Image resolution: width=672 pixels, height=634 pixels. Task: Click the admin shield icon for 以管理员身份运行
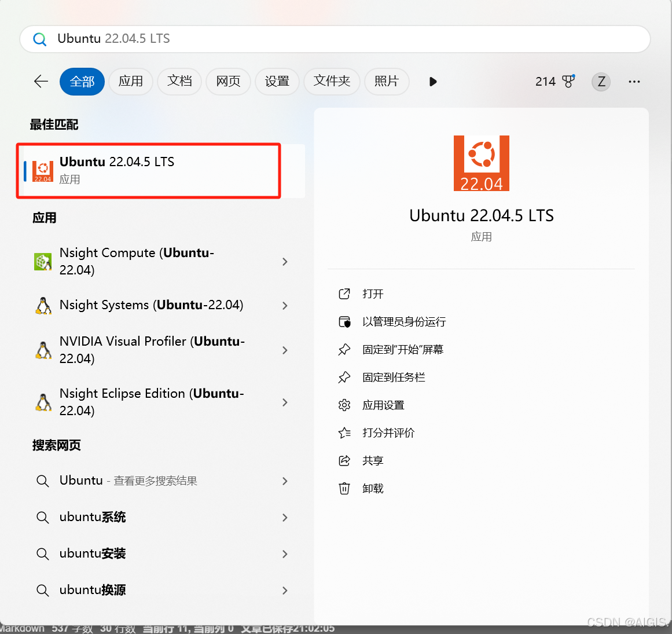(x=344, y=321)
